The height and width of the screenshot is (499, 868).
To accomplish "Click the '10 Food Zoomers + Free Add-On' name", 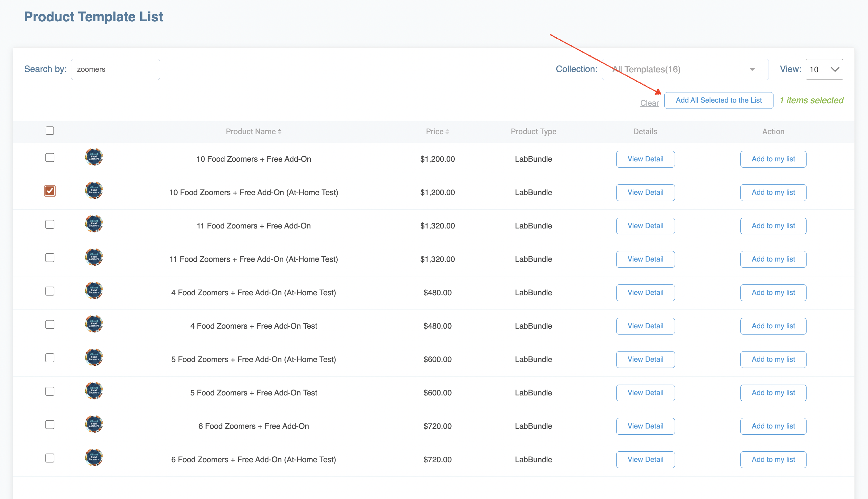I will (254, 159).
